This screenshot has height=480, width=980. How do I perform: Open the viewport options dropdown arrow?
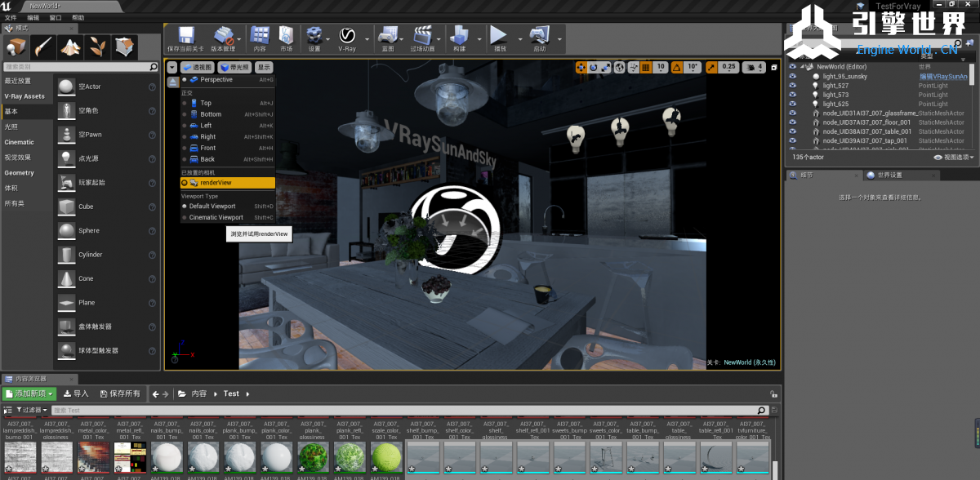(172, 68)
